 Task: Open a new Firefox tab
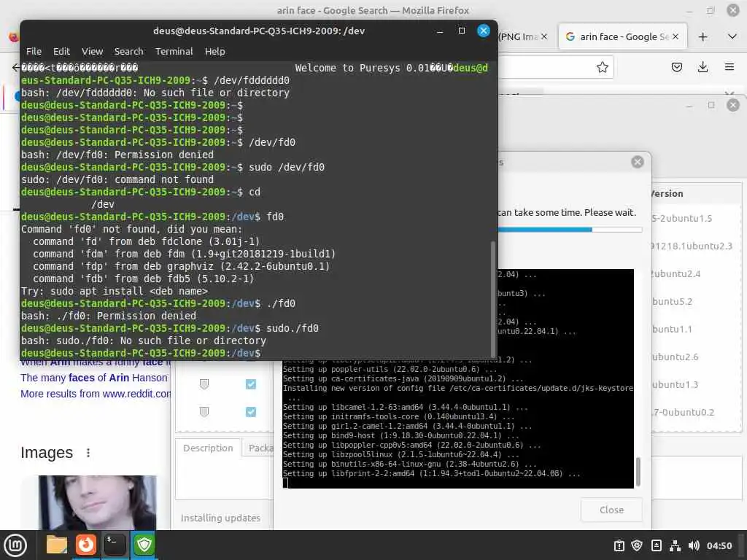pos(703,36)
